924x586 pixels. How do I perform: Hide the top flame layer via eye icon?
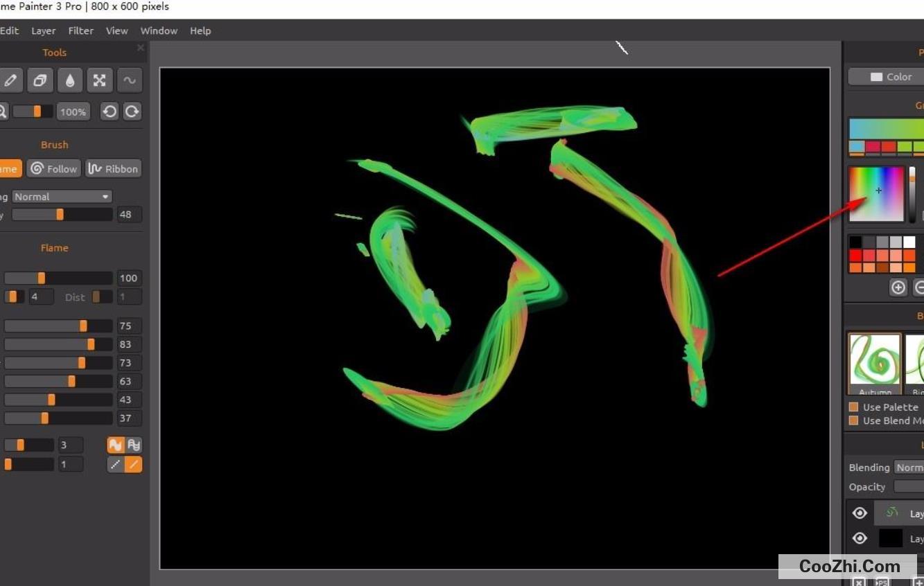coord(860,513)
